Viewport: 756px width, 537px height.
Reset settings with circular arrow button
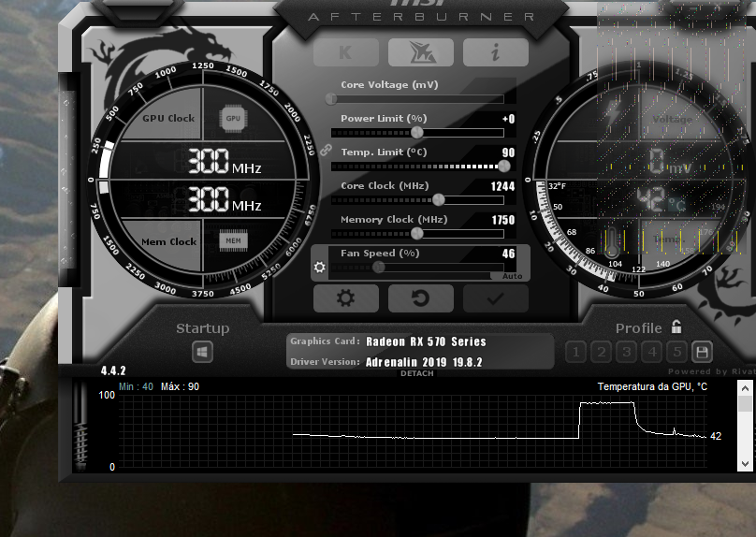click(x=420, y=298)
